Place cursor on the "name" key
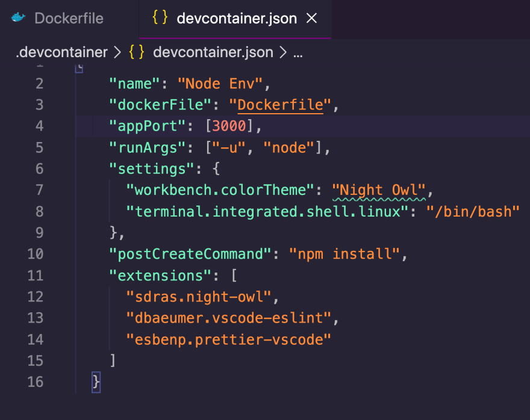The image size is (530, 420). (x=134, y=84)
